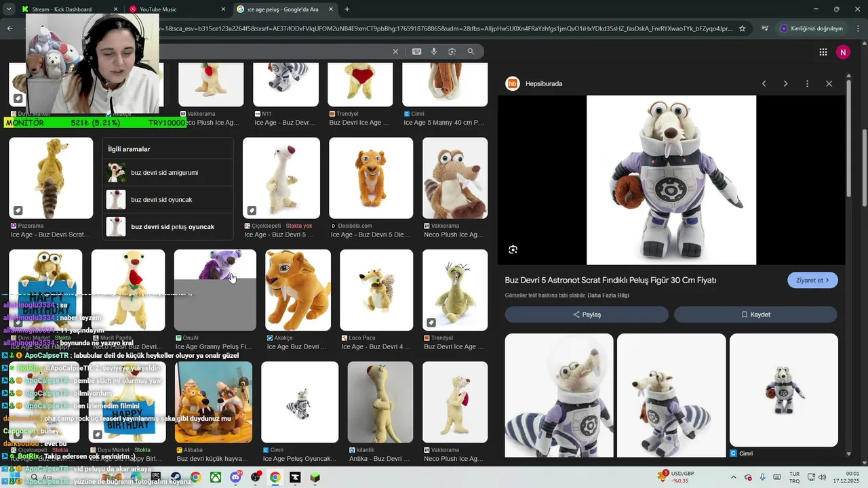Viewport: 868px width, 488px height.
Task: Open the Google account avatar N
Action: pos(843,52)
